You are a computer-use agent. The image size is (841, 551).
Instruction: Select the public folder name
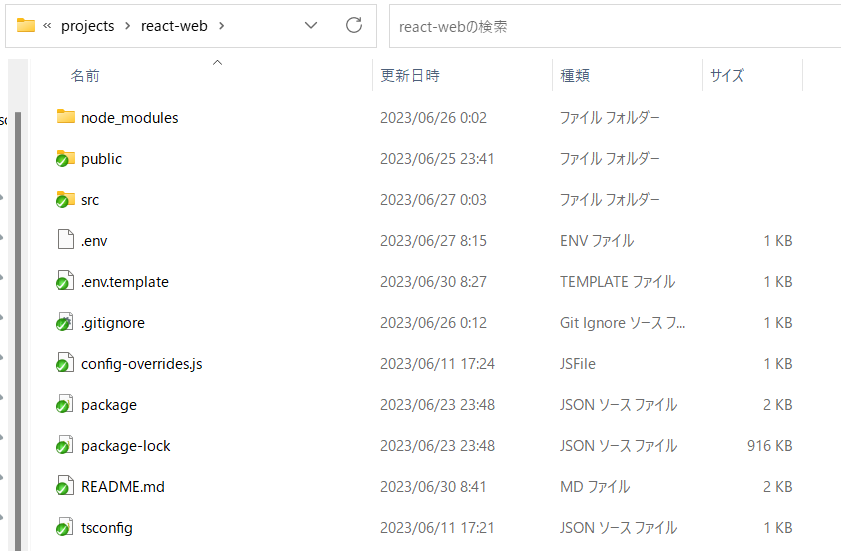point(101,159)
